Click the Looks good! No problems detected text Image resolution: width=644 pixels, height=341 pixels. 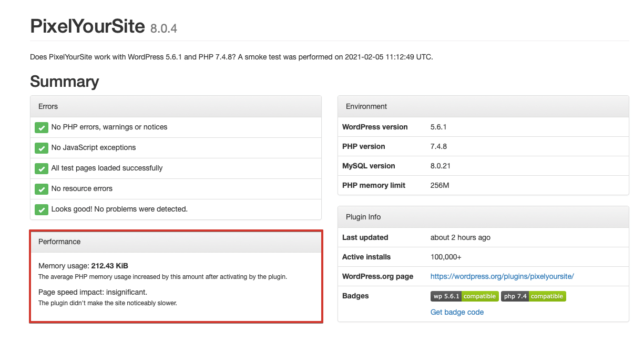119,209
